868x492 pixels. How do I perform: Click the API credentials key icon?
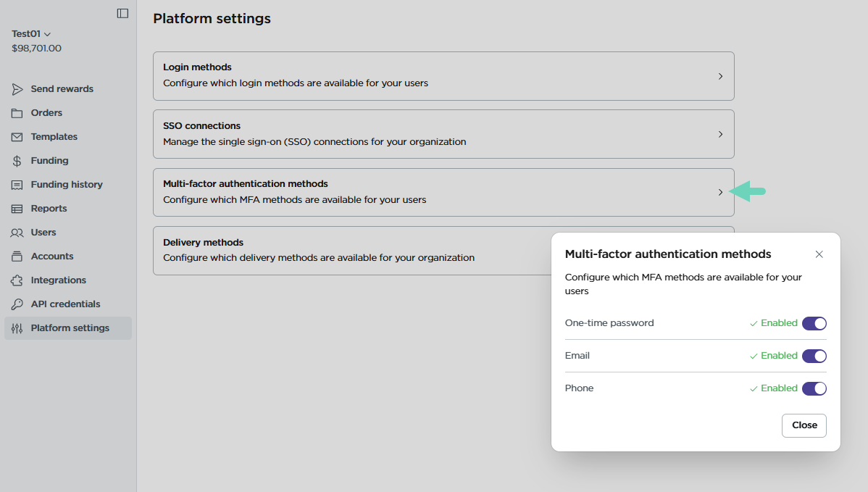tap(17, 304)
